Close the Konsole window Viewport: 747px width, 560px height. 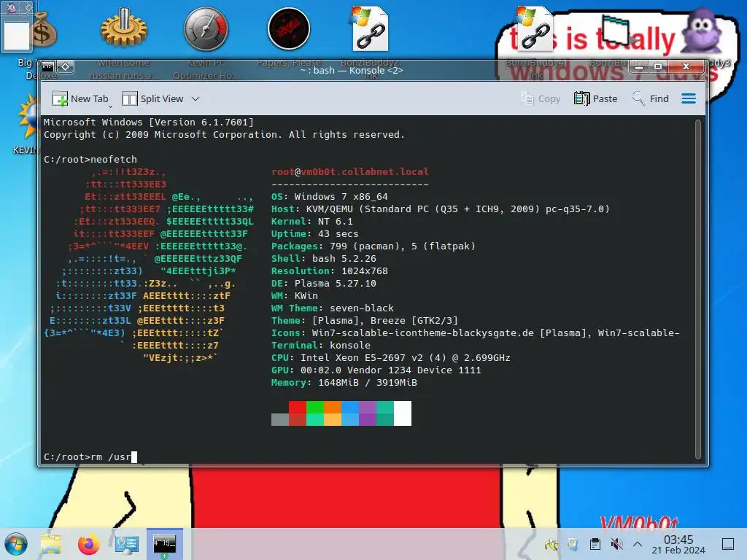click(686, 66)
